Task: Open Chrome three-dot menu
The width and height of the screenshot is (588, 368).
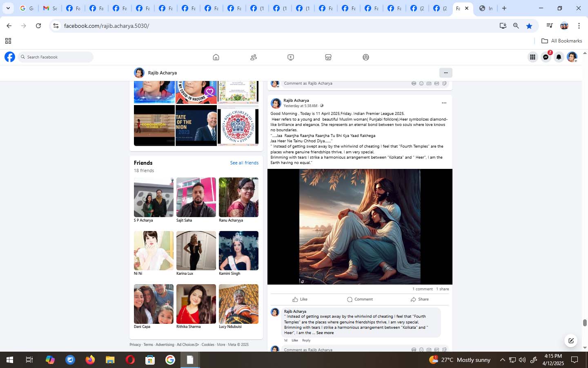Action: pos(579,26)
